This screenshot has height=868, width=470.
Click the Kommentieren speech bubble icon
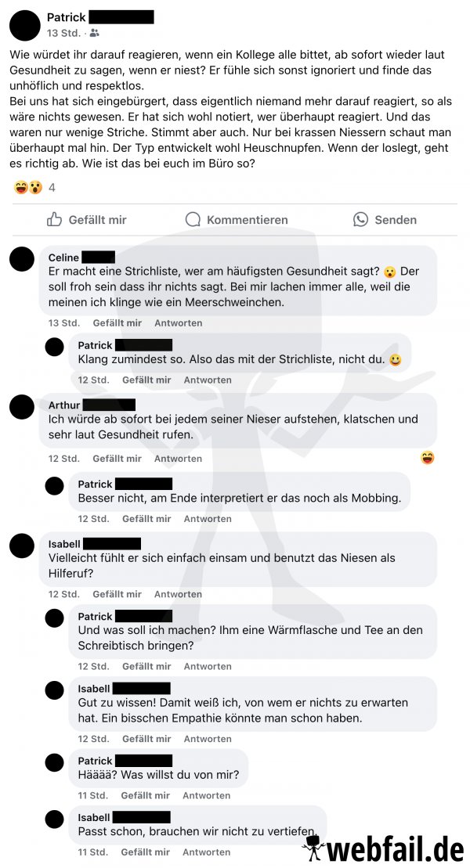(x=193, y=219)
